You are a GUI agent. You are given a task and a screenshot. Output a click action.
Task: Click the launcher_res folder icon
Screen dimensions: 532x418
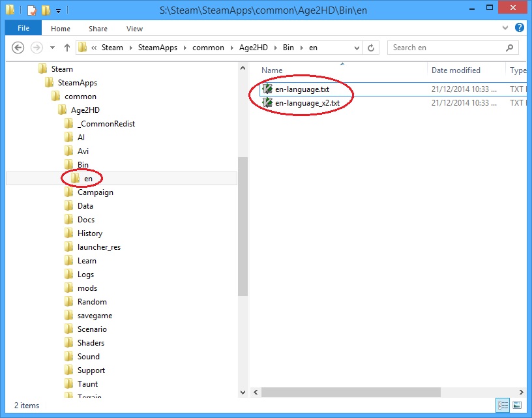click(x=68, y=246)
